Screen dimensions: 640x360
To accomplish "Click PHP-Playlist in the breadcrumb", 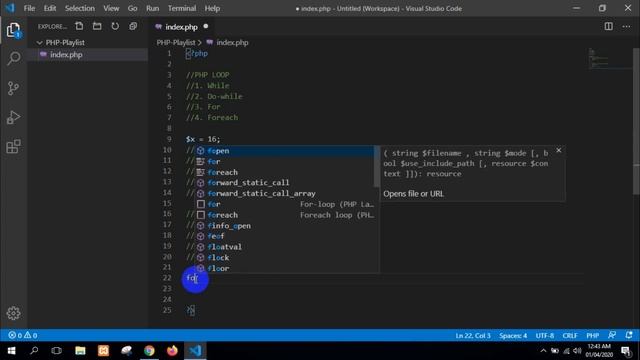I will click(x=176, y=42).
